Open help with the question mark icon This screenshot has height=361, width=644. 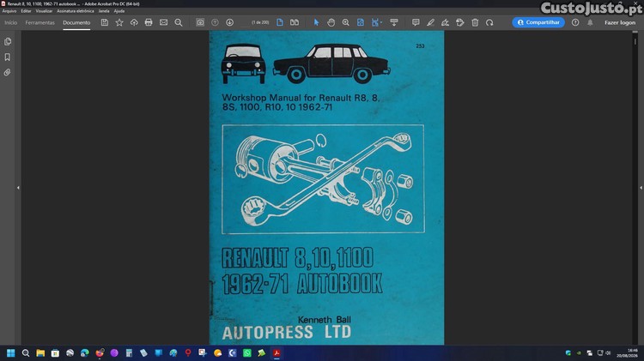tap(575, 22)
